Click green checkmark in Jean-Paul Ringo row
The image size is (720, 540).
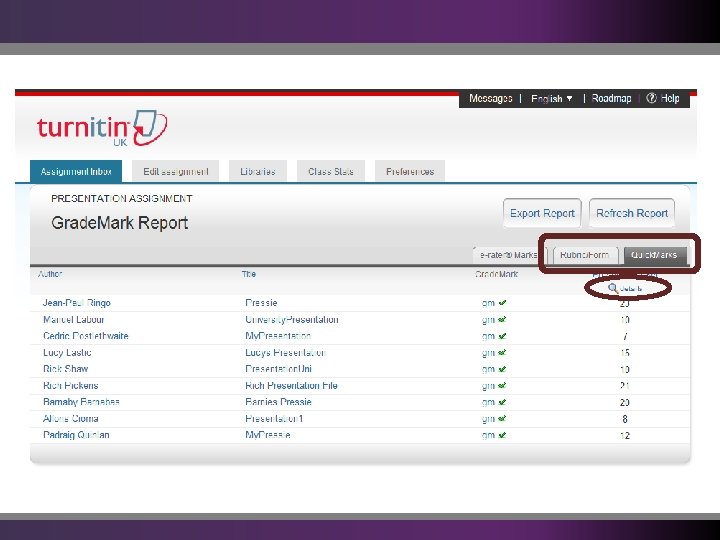502,303
